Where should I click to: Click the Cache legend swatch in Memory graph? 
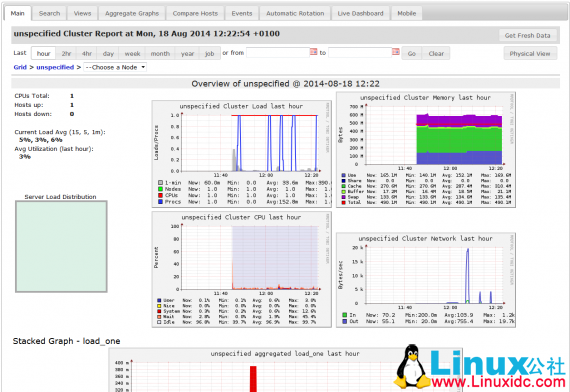coord(344,186)
